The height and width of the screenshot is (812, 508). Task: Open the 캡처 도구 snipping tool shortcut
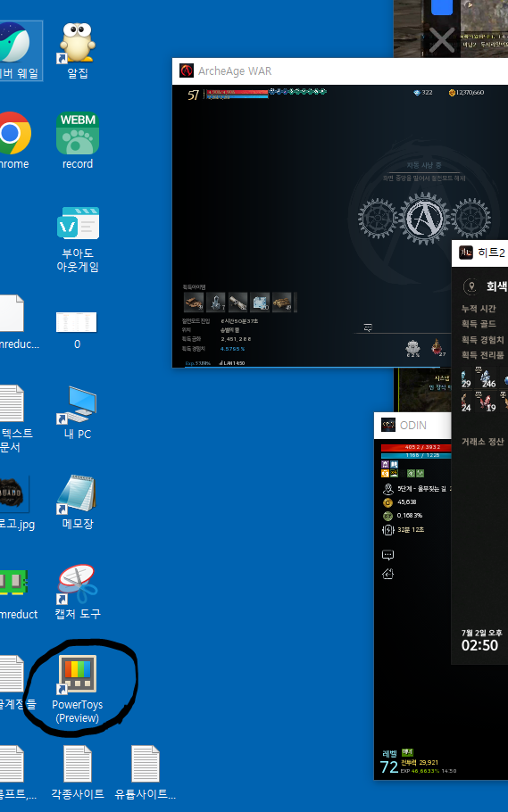click(x=78, y=592)
